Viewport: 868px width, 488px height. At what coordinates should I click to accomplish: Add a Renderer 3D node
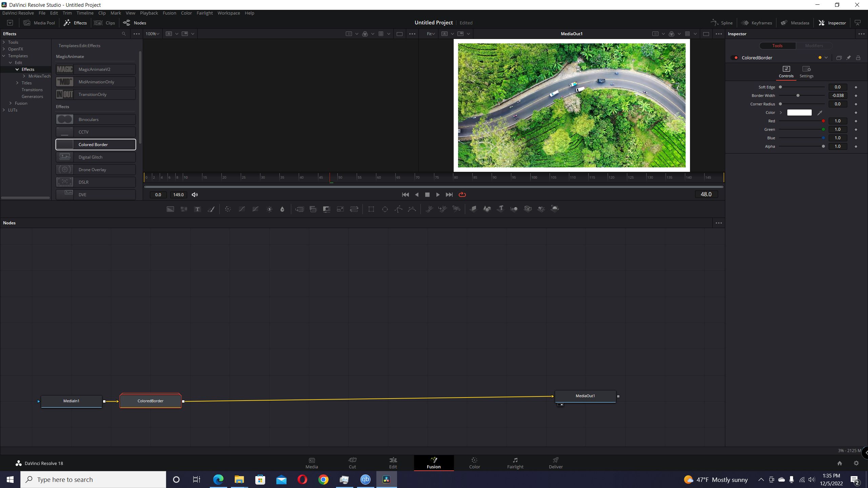coord(555,209)
